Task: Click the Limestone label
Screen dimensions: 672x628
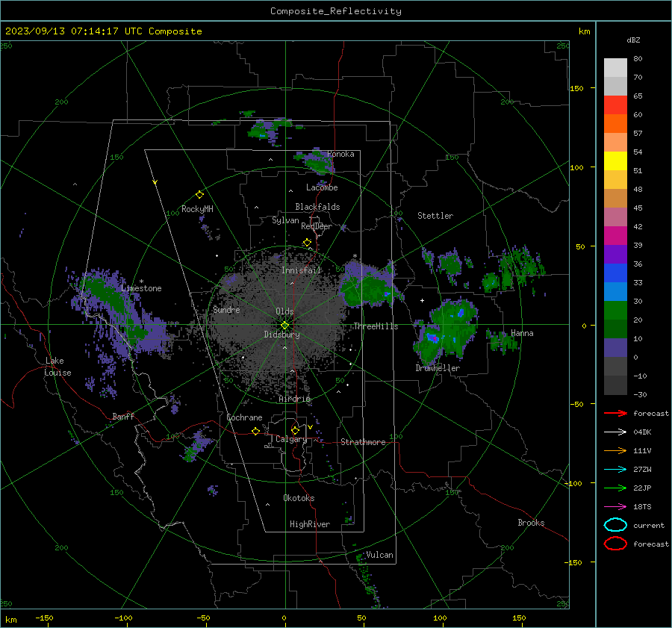Action: click(x=141, y=288)
